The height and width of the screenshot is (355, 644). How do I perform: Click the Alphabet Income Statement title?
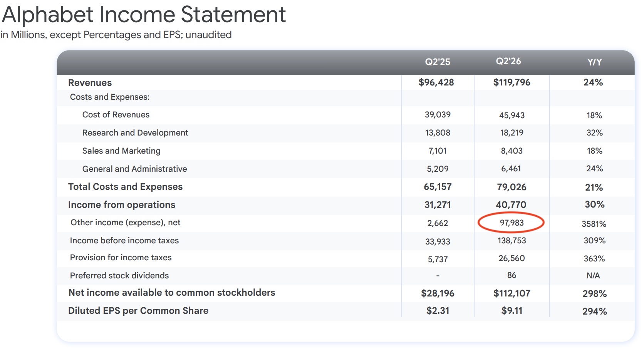(144, 15)
